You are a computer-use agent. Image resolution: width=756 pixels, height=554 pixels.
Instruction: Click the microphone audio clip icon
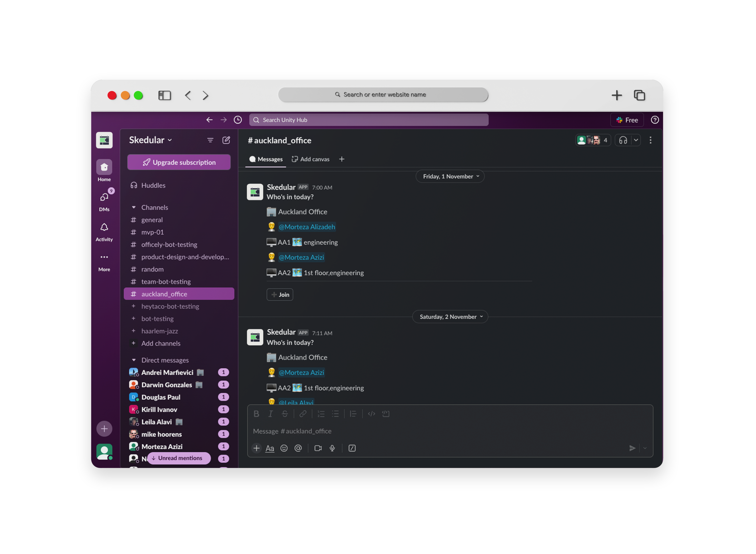(x=332, y=448)
